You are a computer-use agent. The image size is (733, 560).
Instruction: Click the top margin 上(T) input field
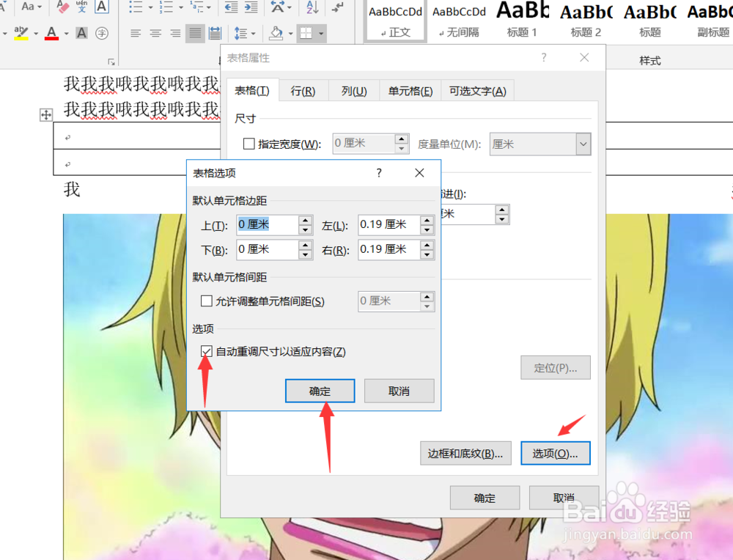(268, 225)
